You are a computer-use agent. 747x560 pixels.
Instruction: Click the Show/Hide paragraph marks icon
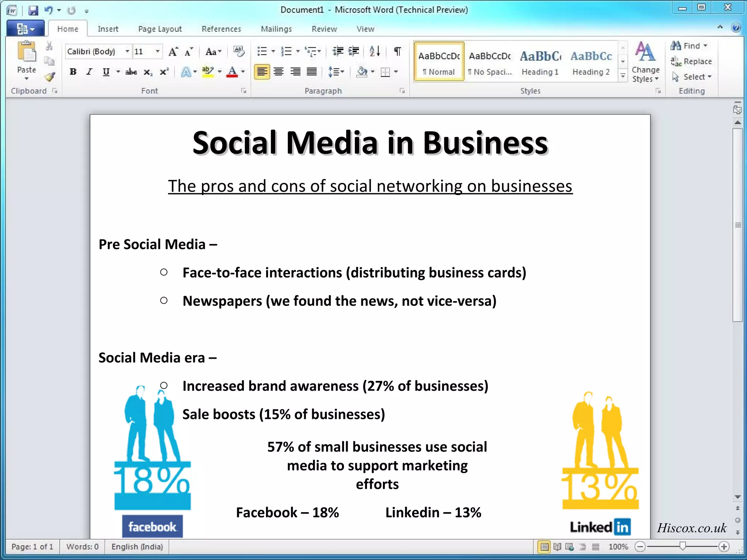[398, 51]
